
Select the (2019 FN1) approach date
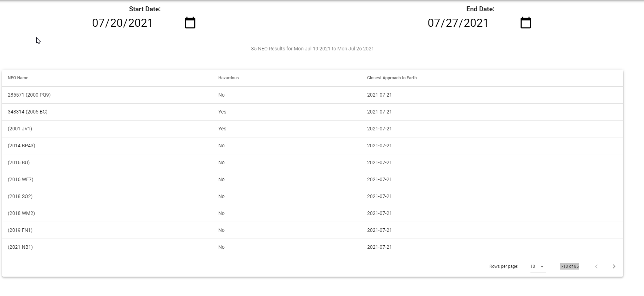(x=379, y=230)
